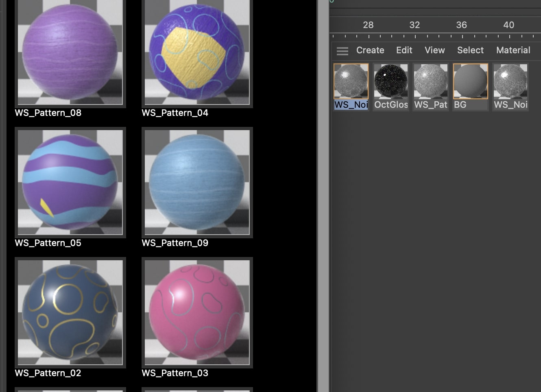
Task: Click the BG material name
Action: point(460,105)
